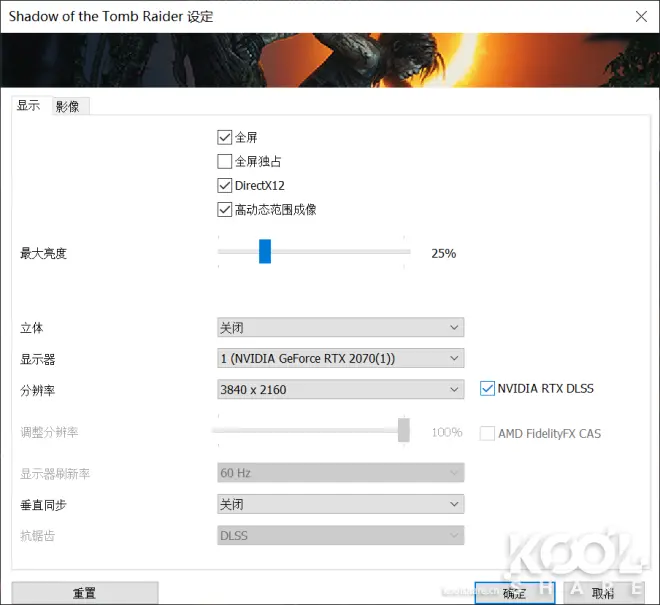Screen dimensions: 660x605
Task: Confirm settings with the 确定 button
Action: coord(515,593)
